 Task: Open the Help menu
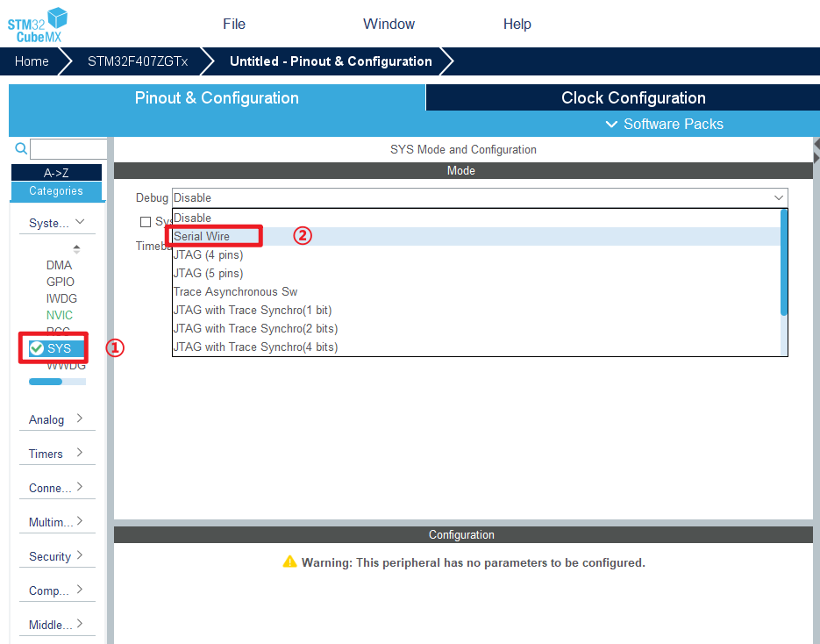pyautogui.click(x=517, y=24)
